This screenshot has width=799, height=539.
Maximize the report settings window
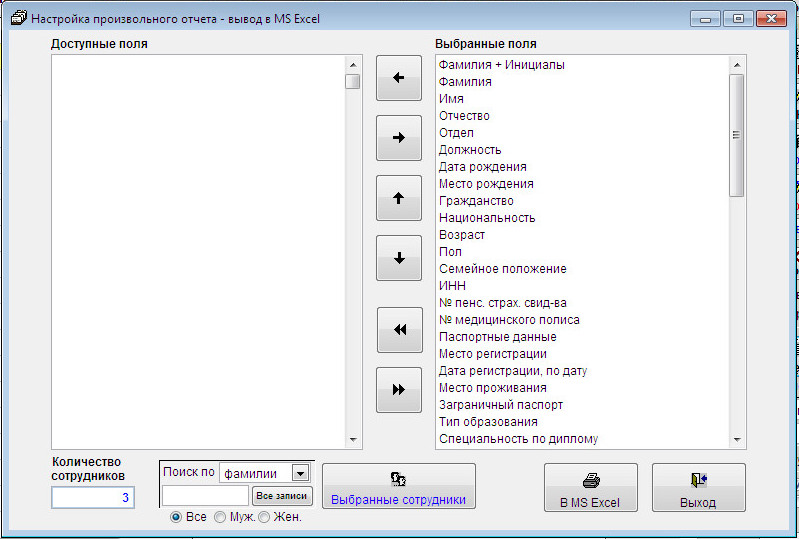[738, 19]
